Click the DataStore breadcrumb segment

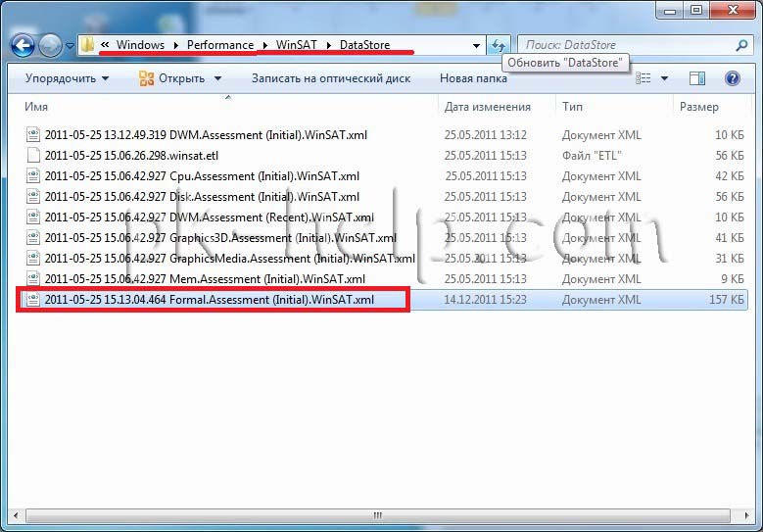coord(364,45)
